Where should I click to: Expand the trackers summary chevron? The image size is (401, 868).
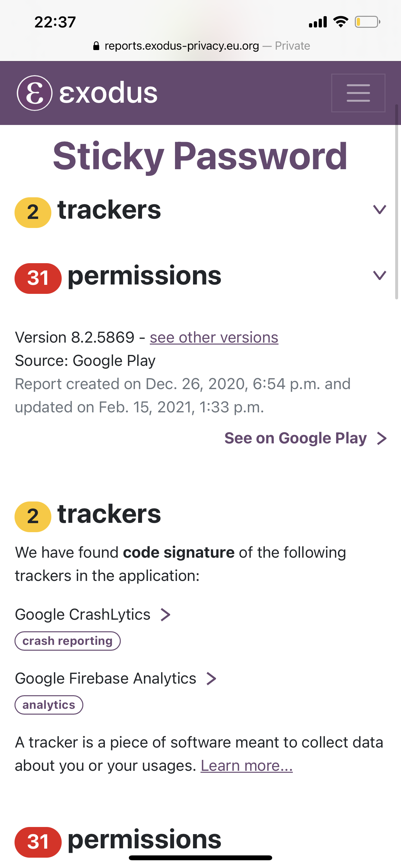tap(379, 210)
